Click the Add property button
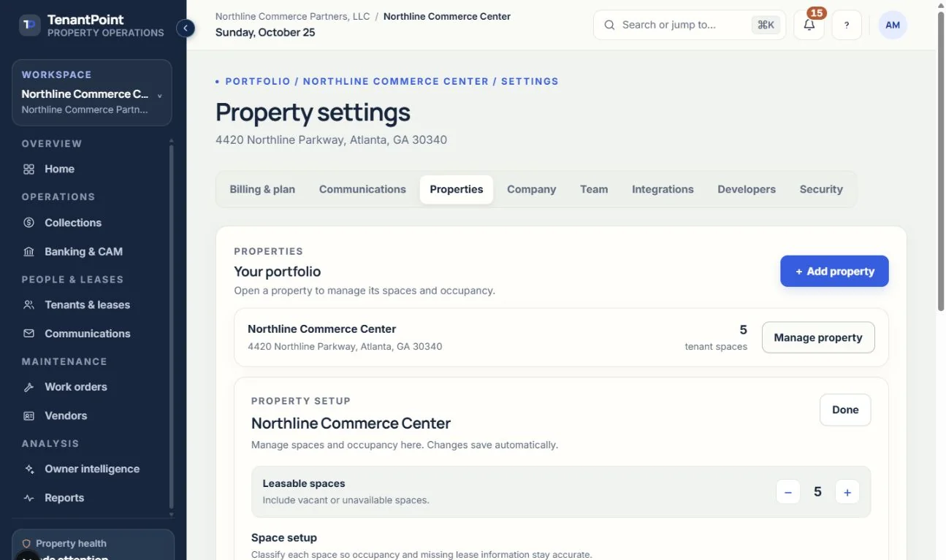The height and width of the screenshot is (560, 946). (x=834, y=271)
